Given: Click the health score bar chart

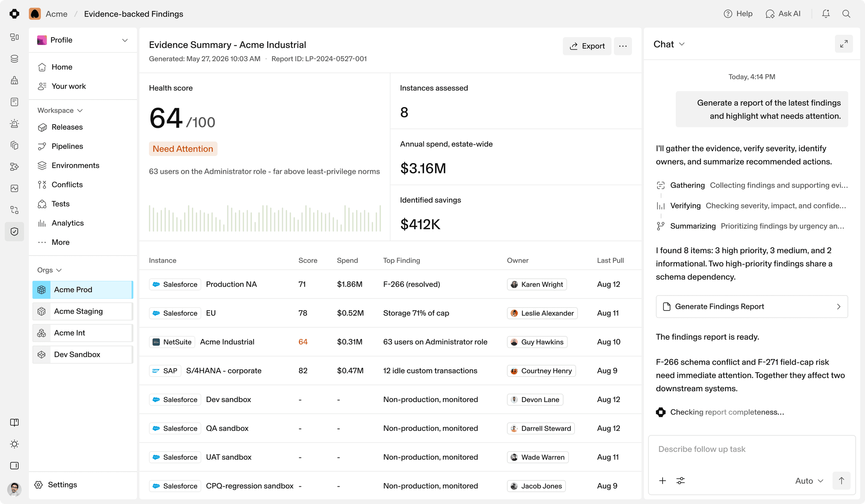Looking at the screenshot, I should (265, 218).
